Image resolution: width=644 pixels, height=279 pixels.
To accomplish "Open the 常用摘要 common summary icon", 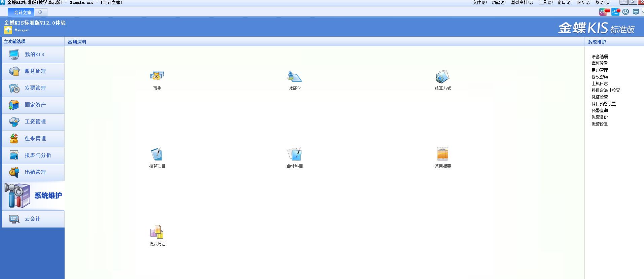I will coord(442,154).
